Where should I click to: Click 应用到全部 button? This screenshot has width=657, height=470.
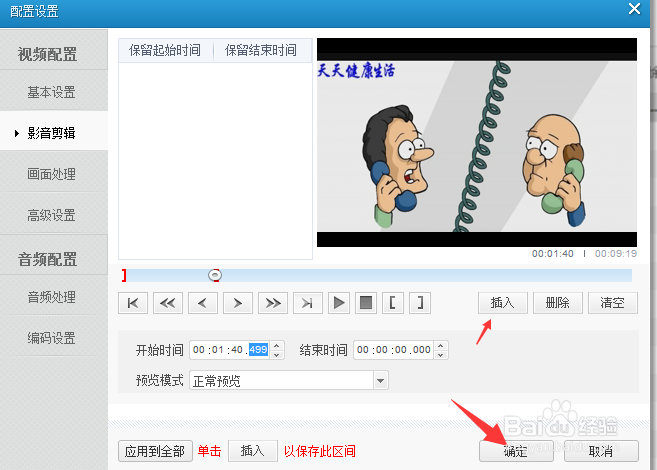click(x=155, y=451)
